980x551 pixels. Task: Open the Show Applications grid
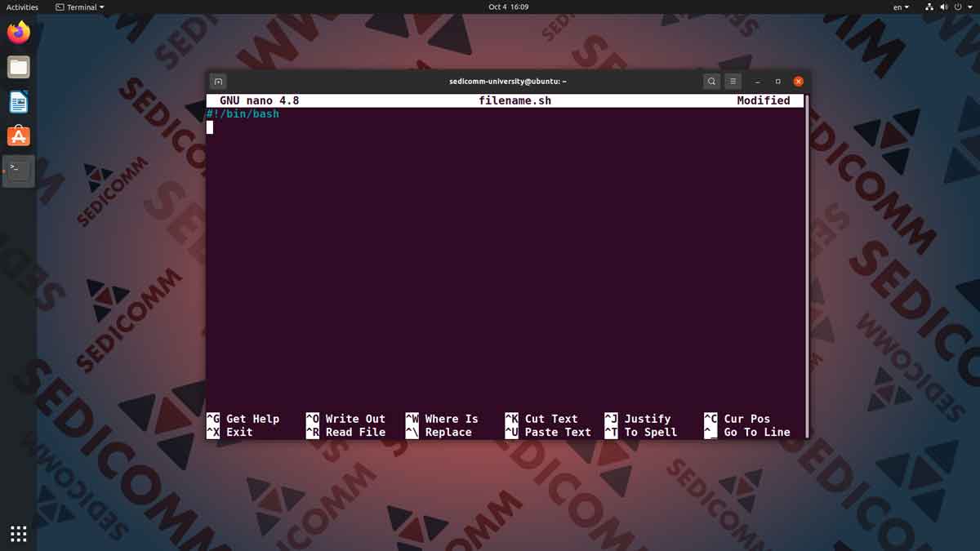[18, 533]
